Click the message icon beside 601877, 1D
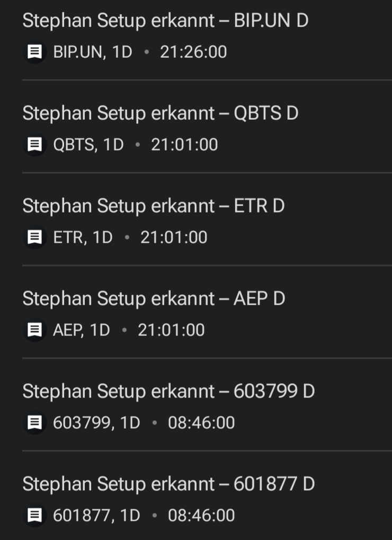The width and height of the screenshot is (392, 540). [x=35, y=515]
